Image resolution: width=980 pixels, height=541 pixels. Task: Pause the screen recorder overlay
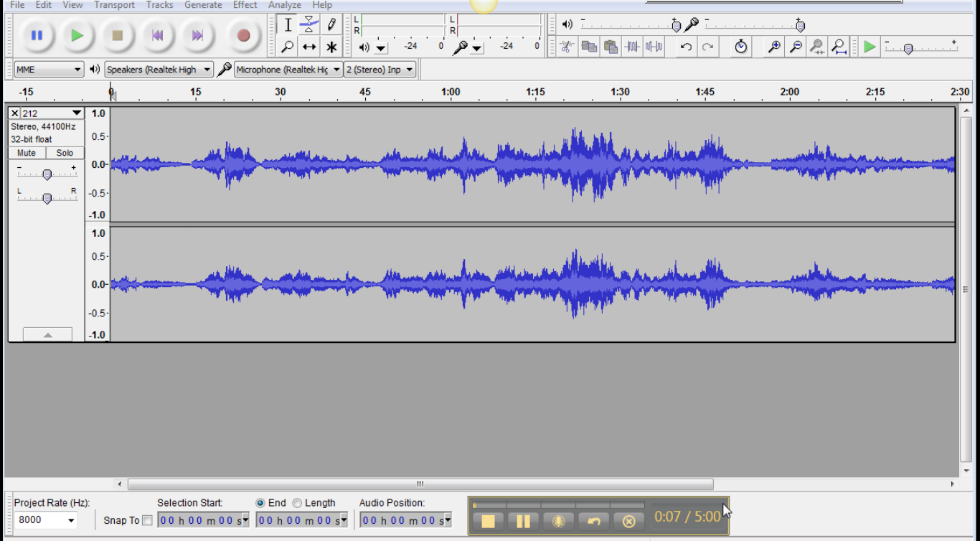coord(523,521)
